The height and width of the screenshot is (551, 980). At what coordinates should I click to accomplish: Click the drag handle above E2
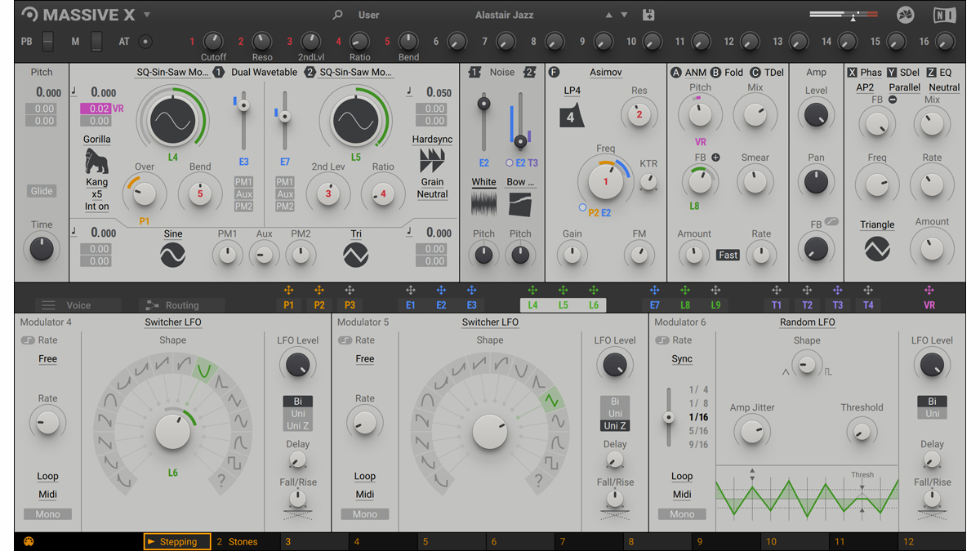pos(441,291)
